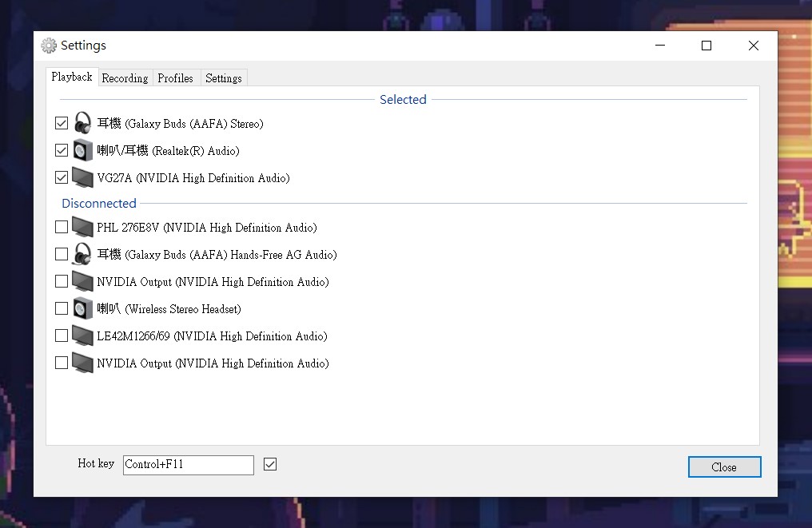The image size is (812, 528).
Task: Click the Settings gear icon in title bar
Action: (50, 46)
